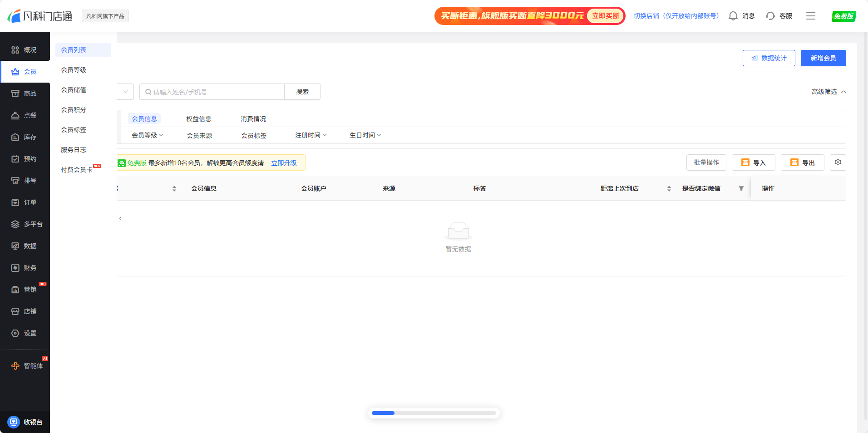Screen dimensions: 868x433
Task: Open the 收银台 at sidebar bottom
Action: pyautogui.click(x=25, y=422)
